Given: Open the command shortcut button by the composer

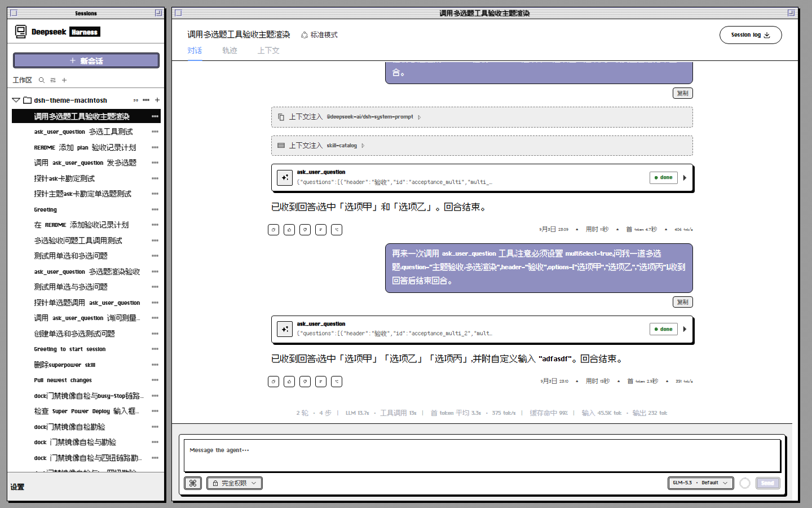Looking at the screenshot, I should tap(193, 483).
